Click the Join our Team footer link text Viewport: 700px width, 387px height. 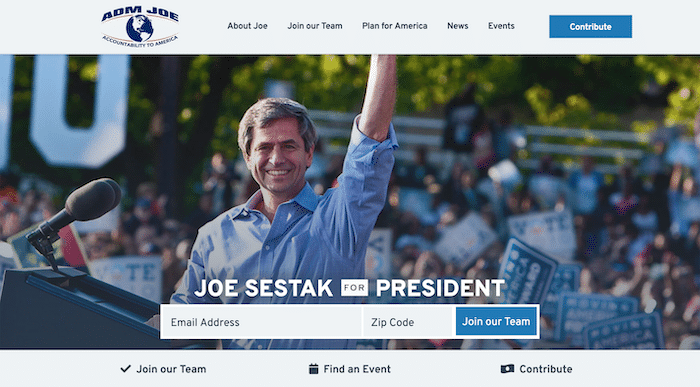tap(171, 369)
